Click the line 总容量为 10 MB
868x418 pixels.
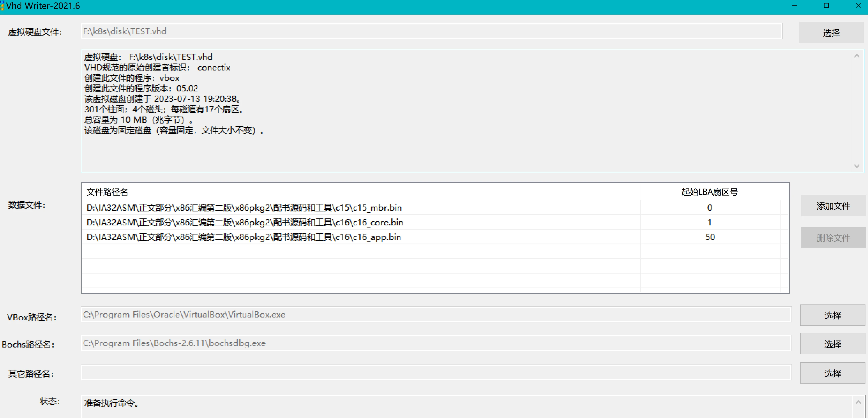pyautogui.click(x=138, y=120)
